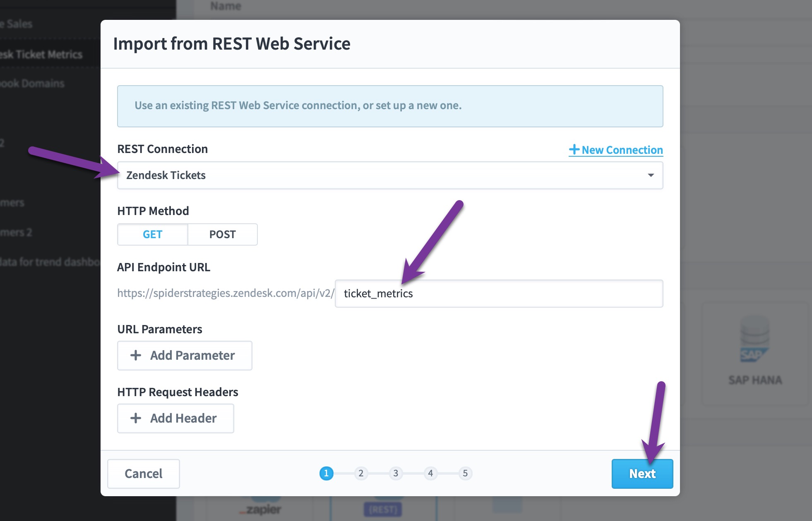
Task: Cancel the REST import dialog
Action: [x=144, y=474]
